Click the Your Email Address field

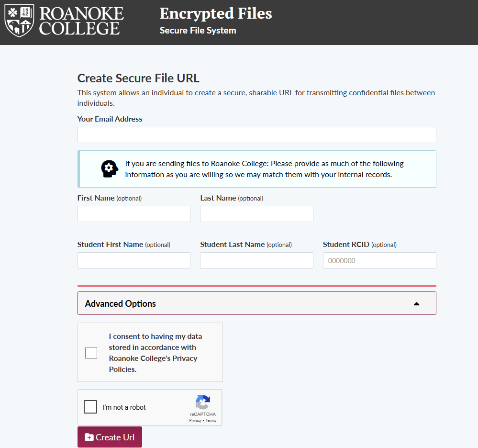[256, 135]
